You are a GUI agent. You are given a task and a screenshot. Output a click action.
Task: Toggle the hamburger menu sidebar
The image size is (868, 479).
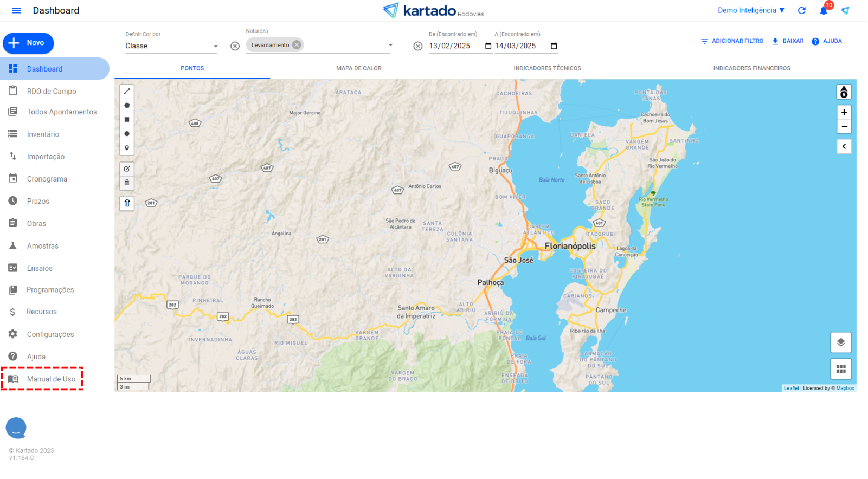click(16, 11)
